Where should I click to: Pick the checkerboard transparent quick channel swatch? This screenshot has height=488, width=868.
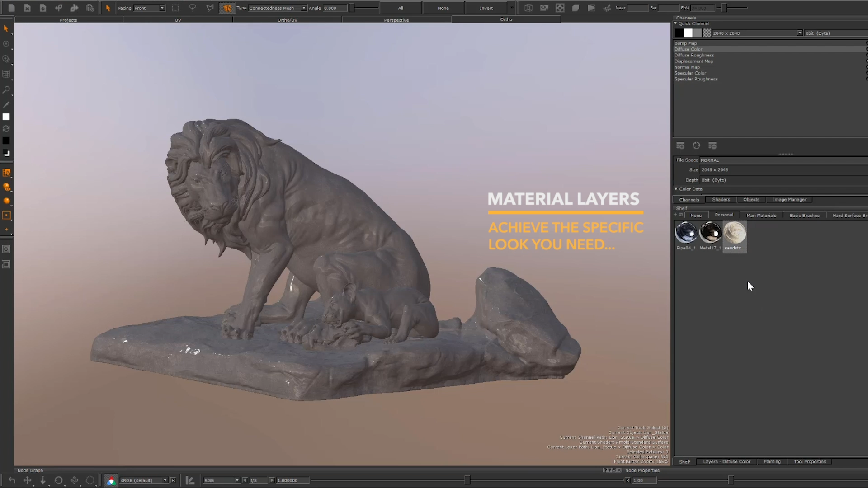point(707,33)
